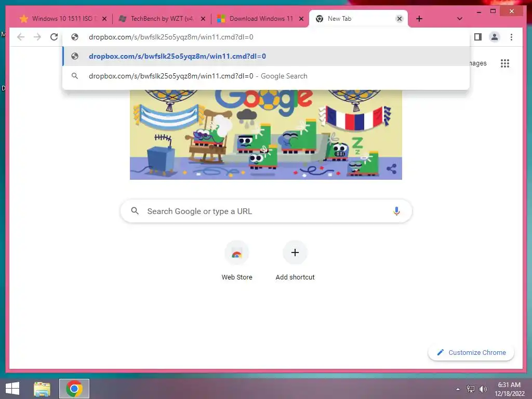Expand the tab search chevron
532x399 pixels.
tap(459, 19)
